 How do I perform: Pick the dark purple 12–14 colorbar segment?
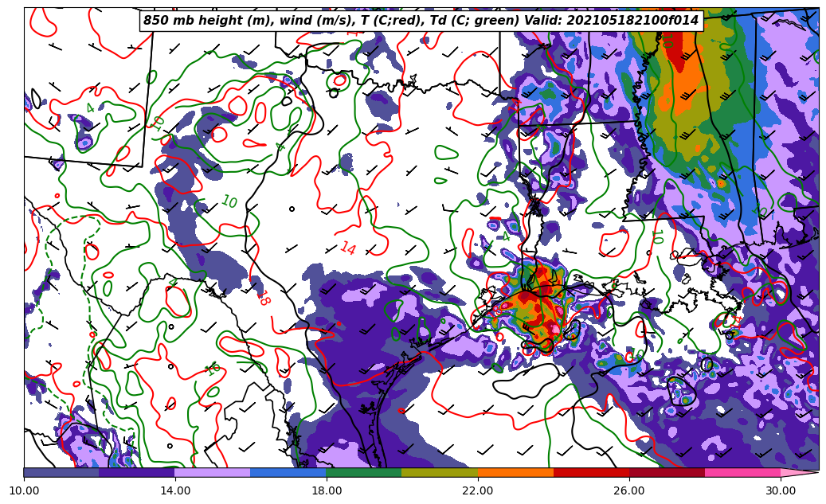click(137, 472)
